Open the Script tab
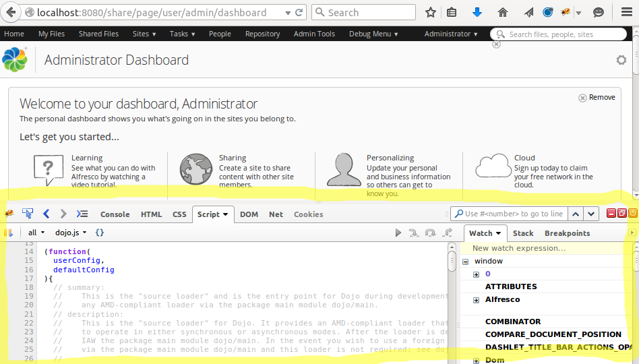 [x=213, y=214]
